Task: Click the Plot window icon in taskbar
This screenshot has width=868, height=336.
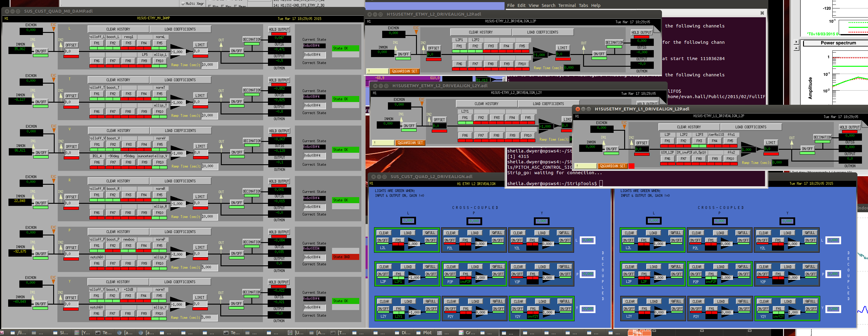Action: (424, 333)
